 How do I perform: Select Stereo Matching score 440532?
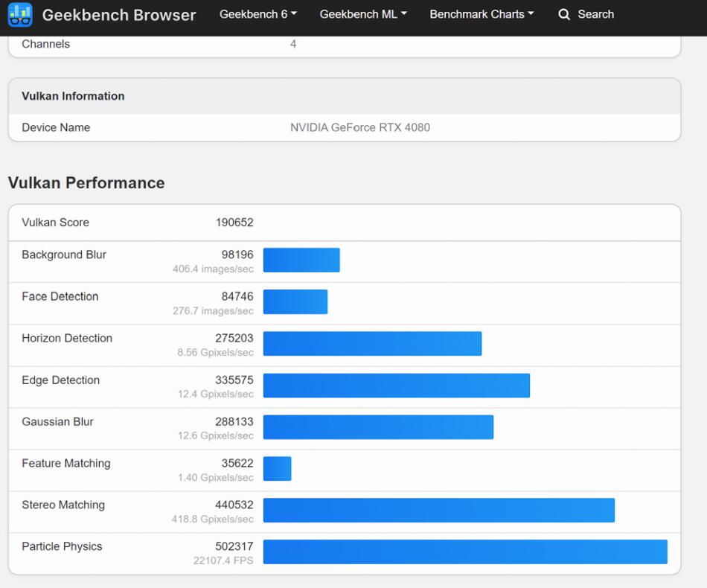234,505
